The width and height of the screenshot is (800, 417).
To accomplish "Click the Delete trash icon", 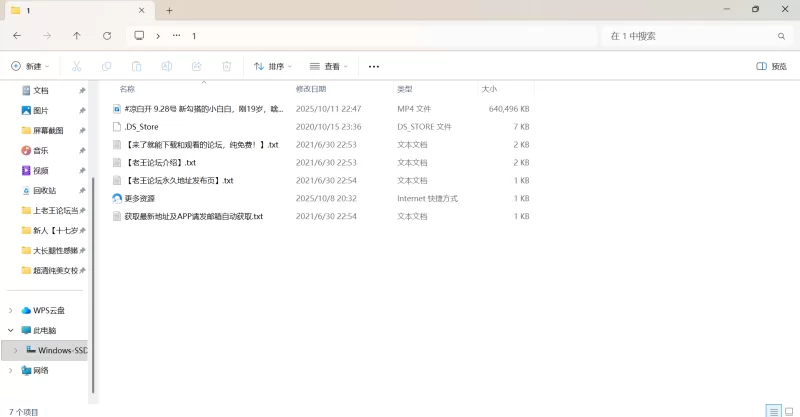I will (x=227, y=66).
